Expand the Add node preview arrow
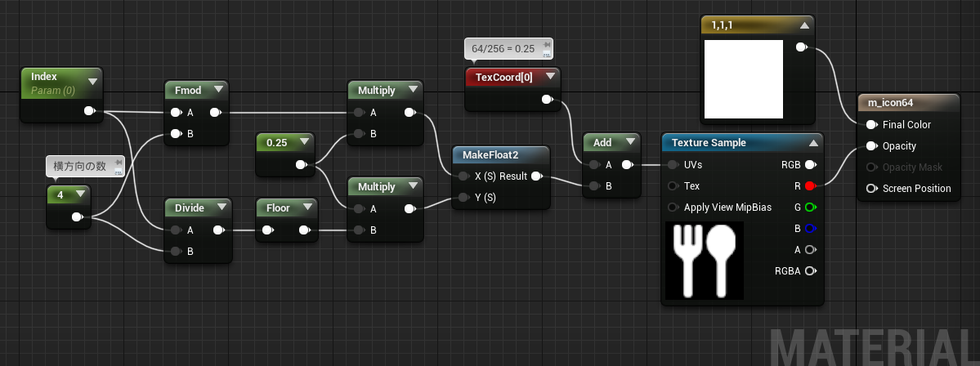Screen dimensions: 980x366 (630, 142)
